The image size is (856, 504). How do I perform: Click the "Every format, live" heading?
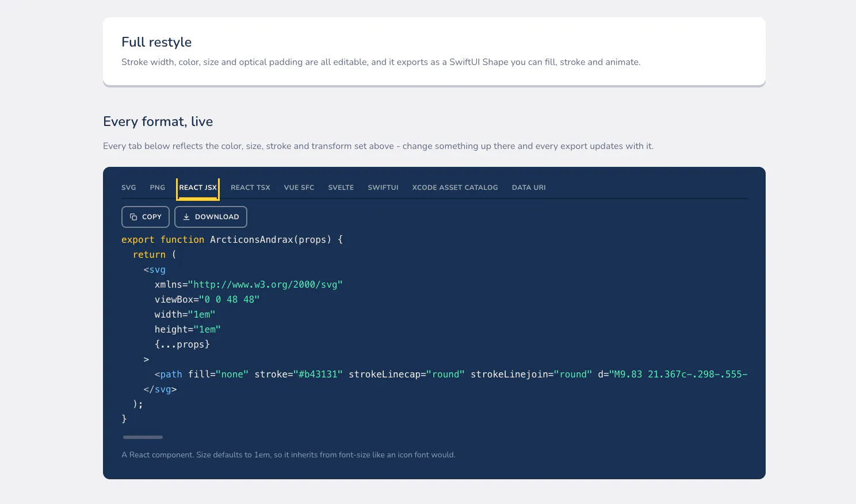pyautogui.click(x=158, y=121)
